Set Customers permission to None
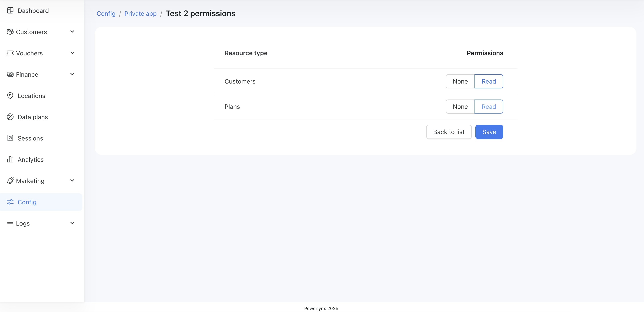This screenshot has height=312, width=644. [460, 81]
